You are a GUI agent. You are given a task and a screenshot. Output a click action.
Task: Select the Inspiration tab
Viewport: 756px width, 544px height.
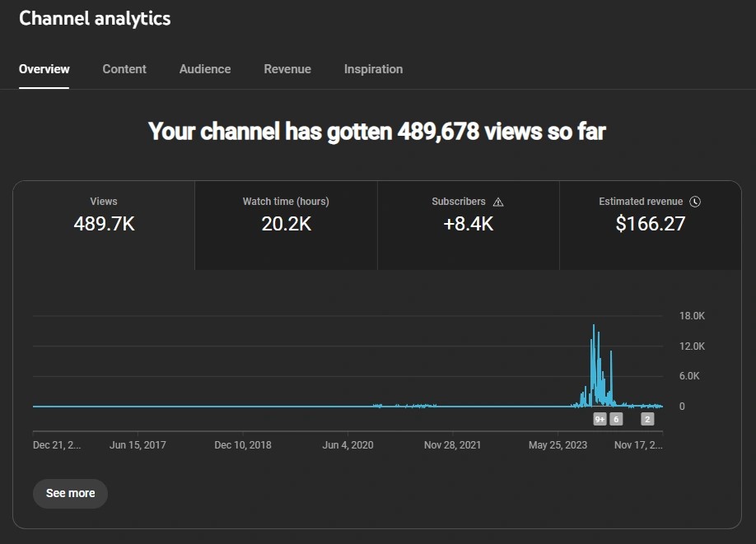click(x=373, y=69)
